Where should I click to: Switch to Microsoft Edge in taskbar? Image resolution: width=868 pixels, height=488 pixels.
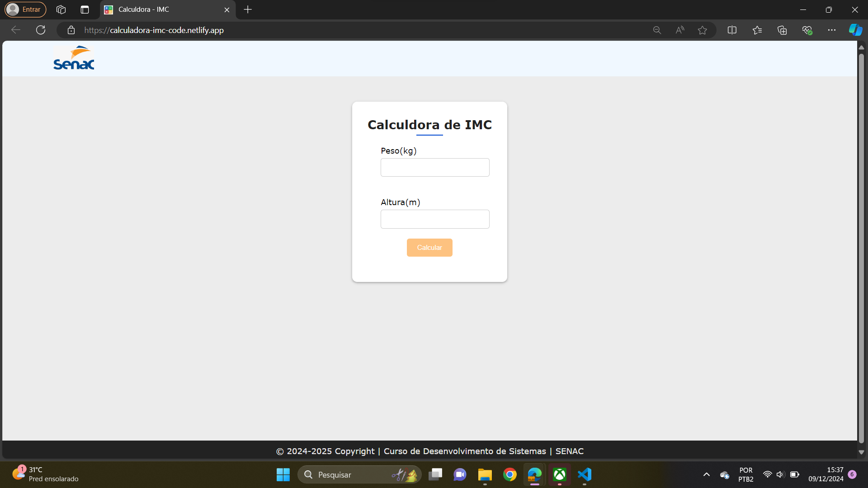click(535, 474)
